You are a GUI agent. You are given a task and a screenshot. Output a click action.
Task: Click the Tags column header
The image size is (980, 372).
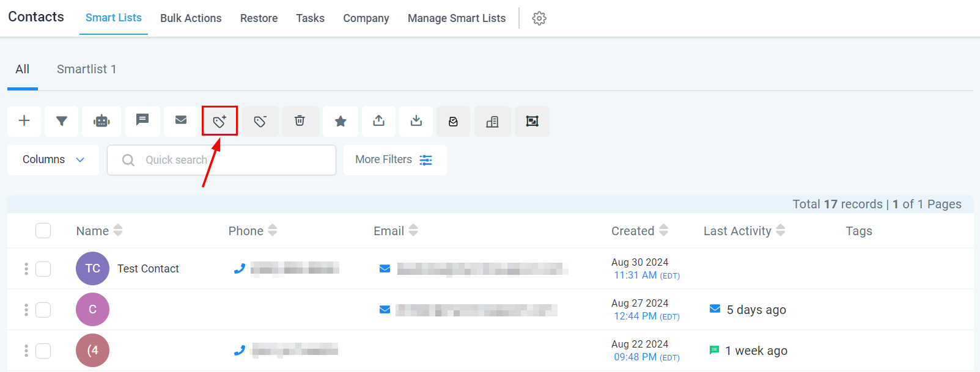858,231
